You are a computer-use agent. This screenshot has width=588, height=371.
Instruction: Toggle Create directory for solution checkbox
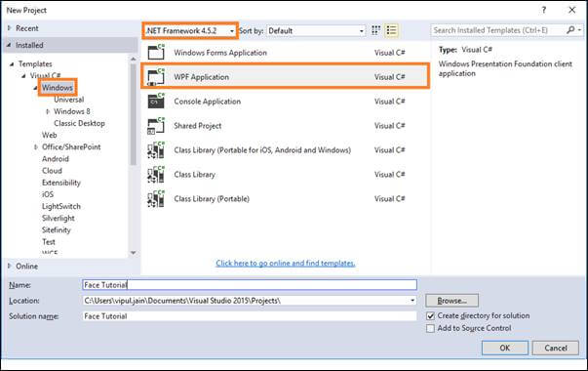click(430, 315)
